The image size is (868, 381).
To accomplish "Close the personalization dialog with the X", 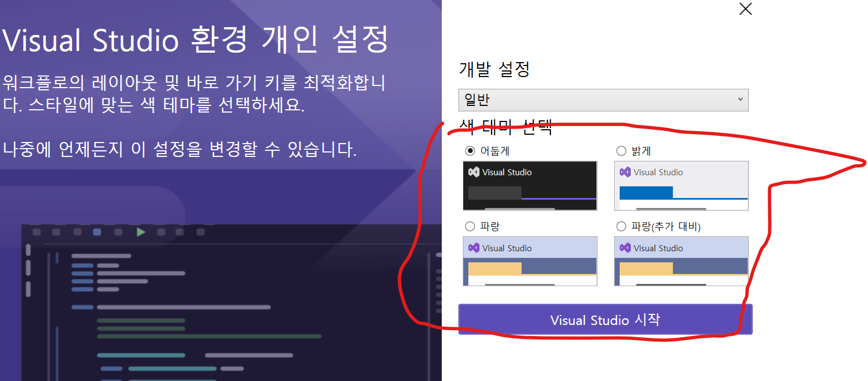I will pyautogui.click(x=746, y=8).
